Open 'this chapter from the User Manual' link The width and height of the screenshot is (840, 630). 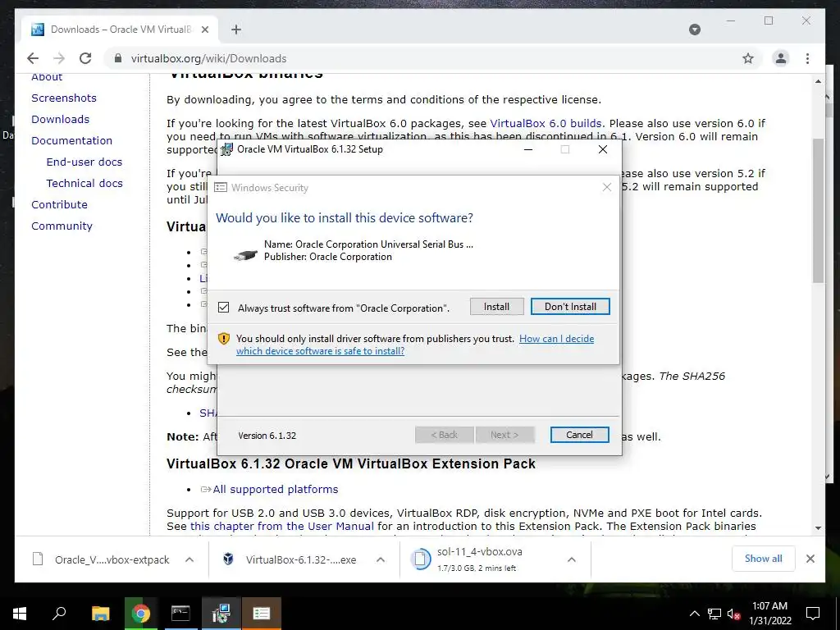(282, 526)
